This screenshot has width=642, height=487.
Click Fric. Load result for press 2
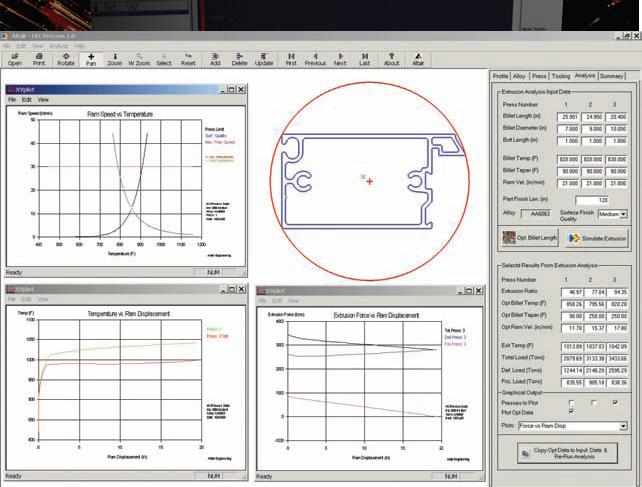tap(594, 383)
